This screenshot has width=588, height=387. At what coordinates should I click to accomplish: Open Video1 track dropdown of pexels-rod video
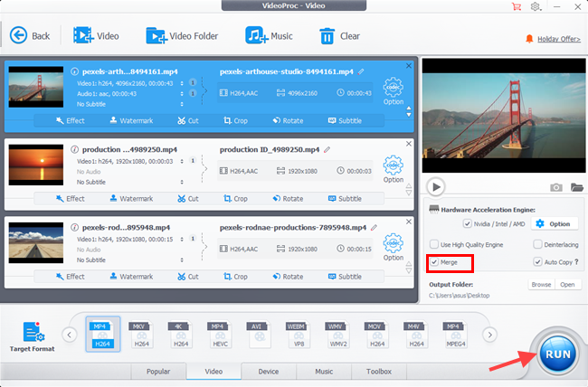click(x=182, y=240)
